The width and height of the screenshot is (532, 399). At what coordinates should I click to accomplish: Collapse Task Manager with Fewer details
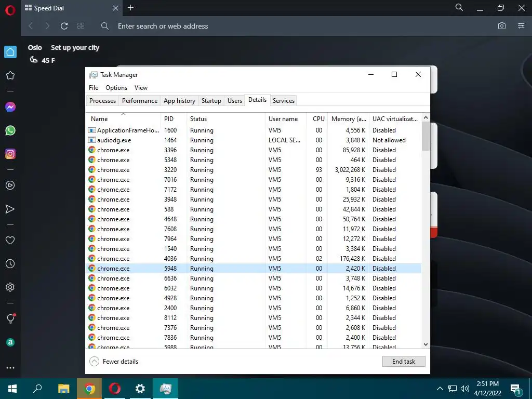(114, 362)
